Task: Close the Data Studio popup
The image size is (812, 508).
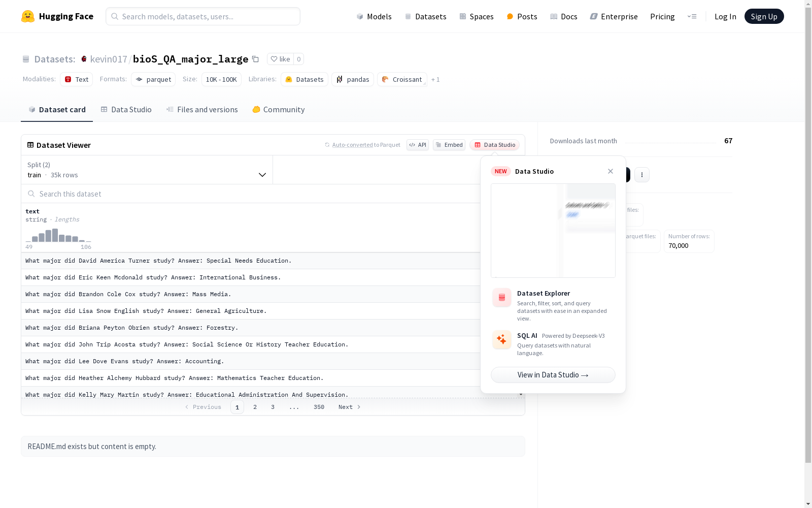Action: (611, 171)
